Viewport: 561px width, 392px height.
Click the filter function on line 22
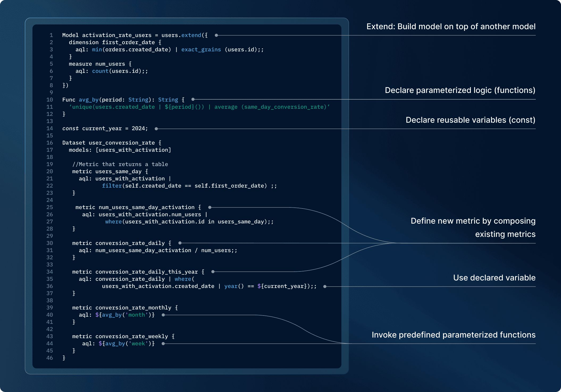112,186
